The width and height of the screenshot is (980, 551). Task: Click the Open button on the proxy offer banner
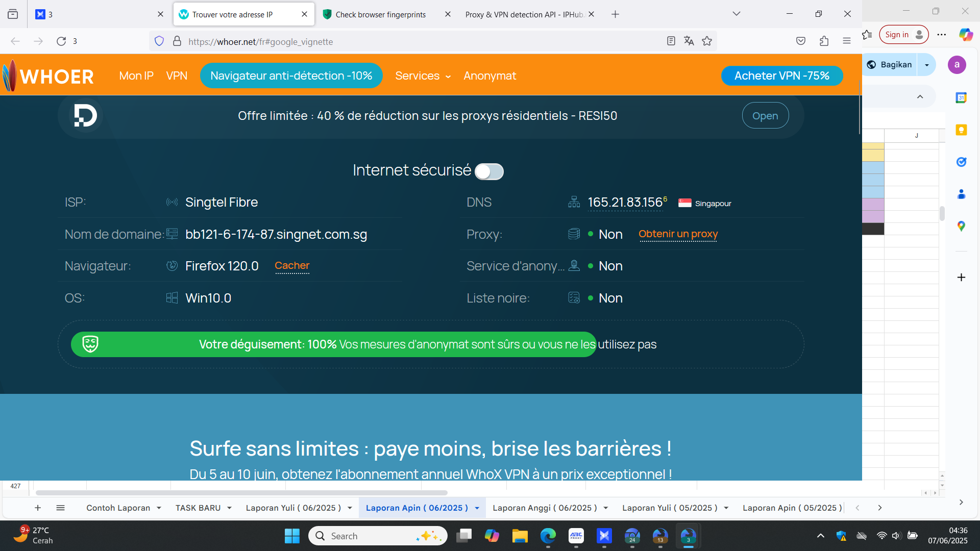click(765, 116)
